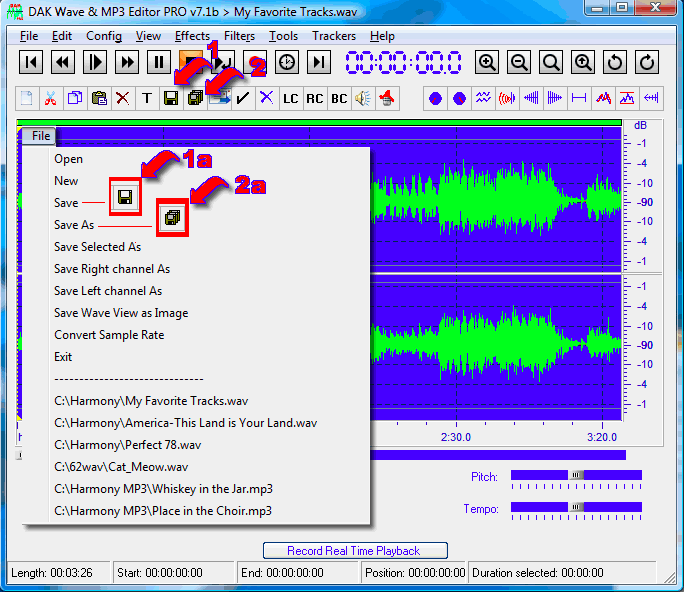Open the Edit menu
The width and height of the screenshot is (684, 592).
62,36
